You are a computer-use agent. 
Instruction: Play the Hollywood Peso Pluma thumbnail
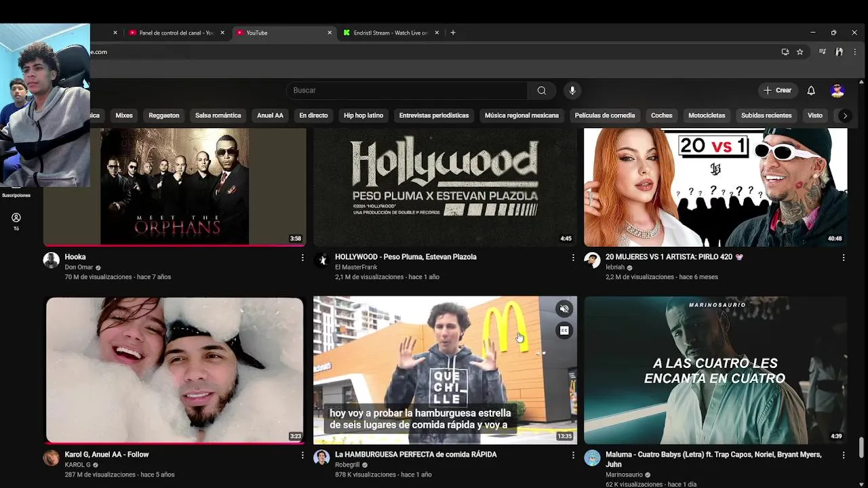(x=445, y=187)
